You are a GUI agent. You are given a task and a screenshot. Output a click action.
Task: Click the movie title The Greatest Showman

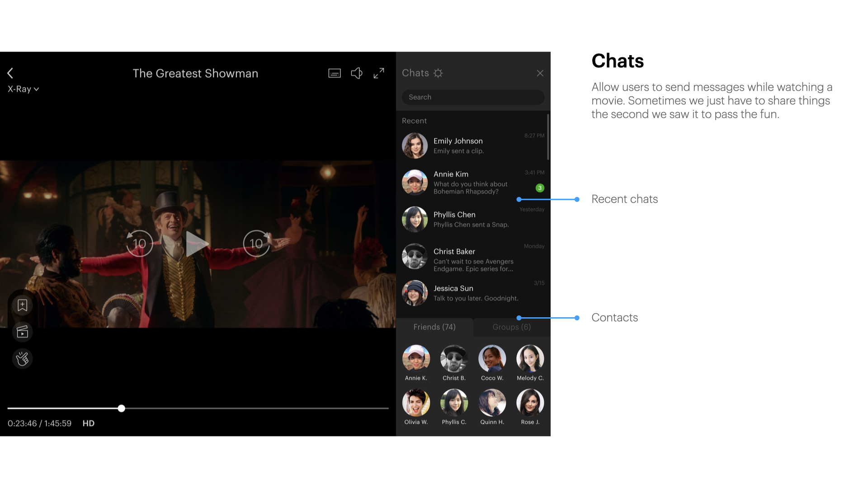click(x=195, y=73)
